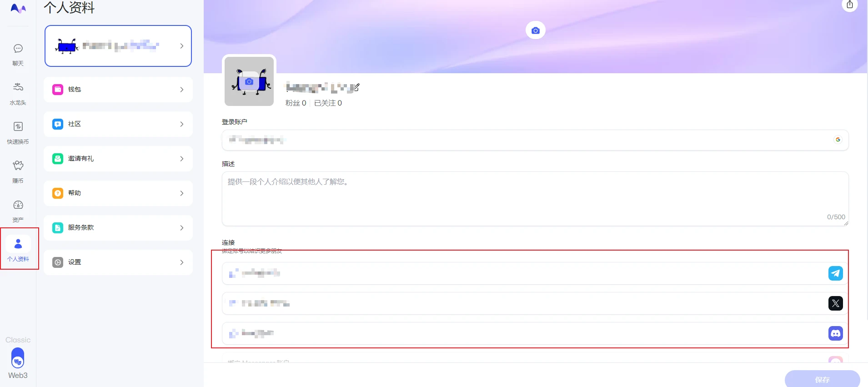Open the 邀请有礼 invite menu item
Image resolution: width=868 pixels, height=387 pixels.
click(x=118, y=159)
